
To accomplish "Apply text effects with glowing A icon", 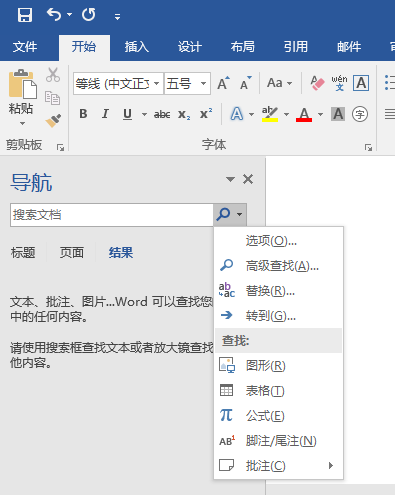I will click(x=237, y=114).
